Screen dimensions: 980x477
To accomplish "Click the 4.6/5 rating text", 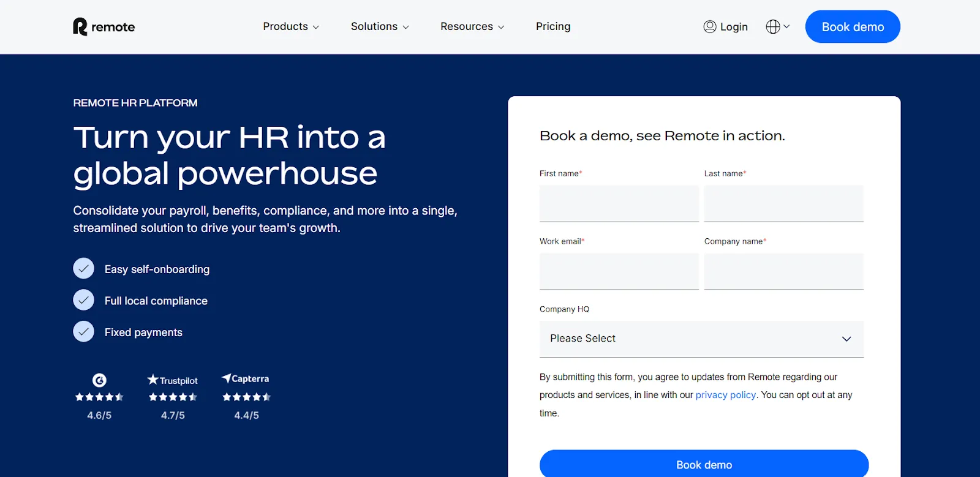I will [x=99, y=415].
